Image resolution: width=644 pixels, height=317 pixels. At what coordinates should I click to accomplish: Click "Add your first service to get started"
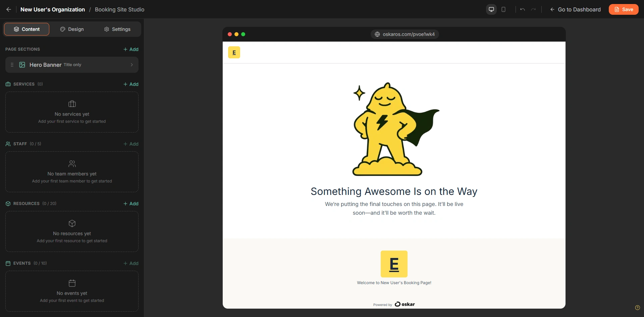[x=72, y=121]
